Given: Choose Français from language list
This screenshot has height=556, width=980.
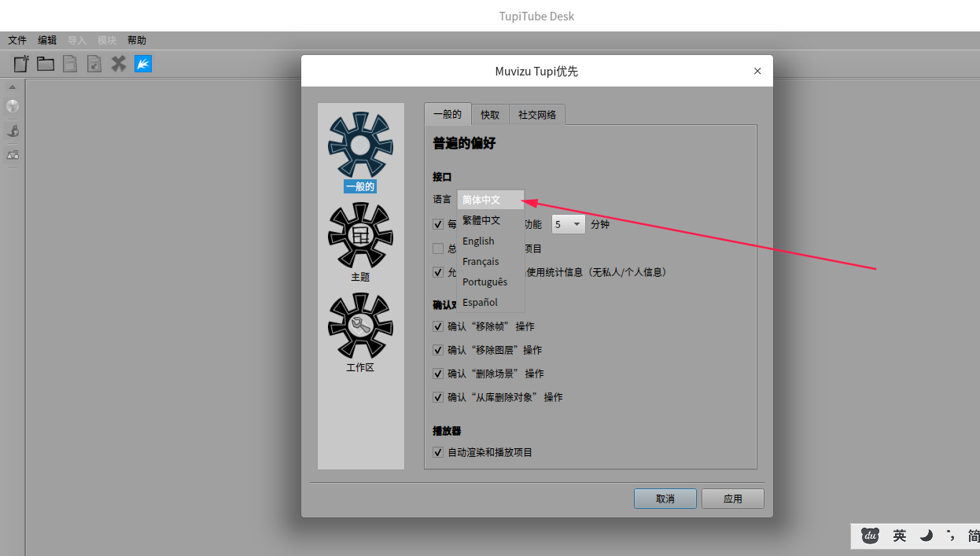Looking at the screenshot, I should click(491, 261).
